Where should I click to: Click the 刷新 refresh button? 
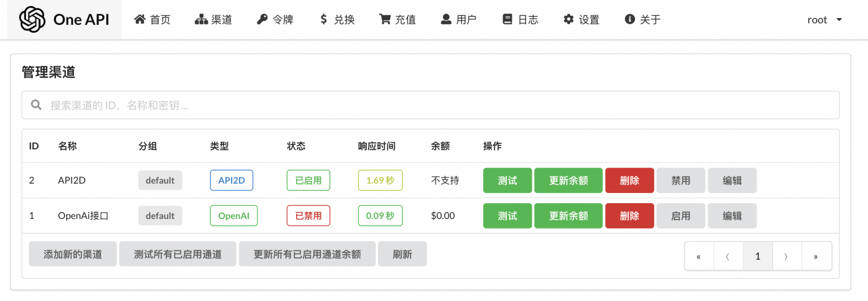[x=402, y=254]
